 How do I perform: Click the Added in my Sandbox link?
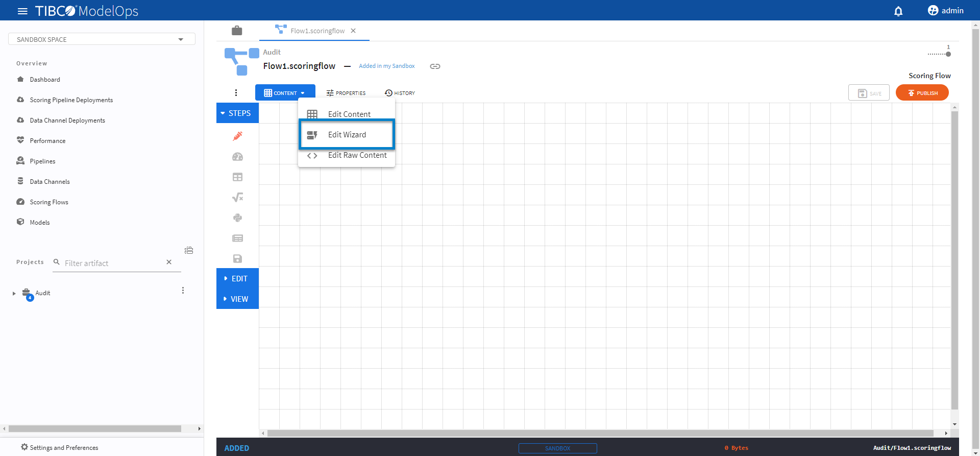tap(387, 66)
